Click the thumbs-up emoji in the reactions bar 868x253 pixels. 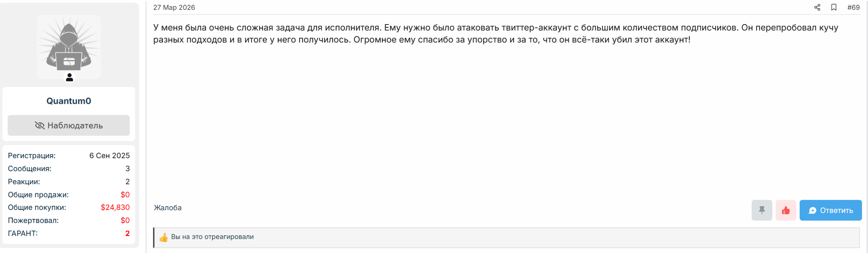click(x=164, y=237)
